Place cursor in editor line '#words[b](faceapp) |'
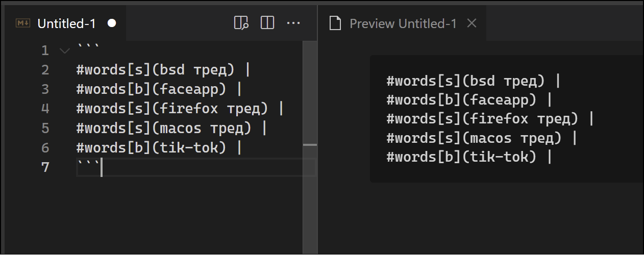Image resolution: width=644 pixels, height=255 pixels. click(x=159, y=89)
